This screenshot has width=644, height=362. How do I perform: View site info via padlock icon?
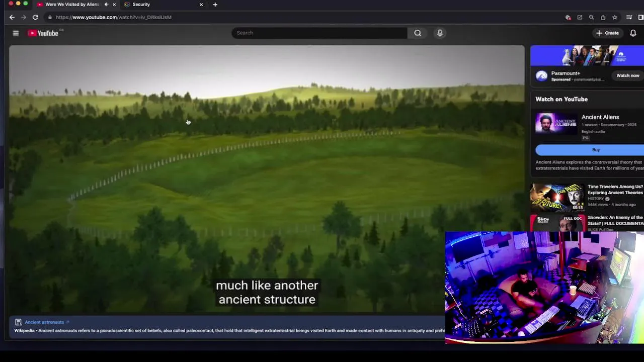pos(49,17)
